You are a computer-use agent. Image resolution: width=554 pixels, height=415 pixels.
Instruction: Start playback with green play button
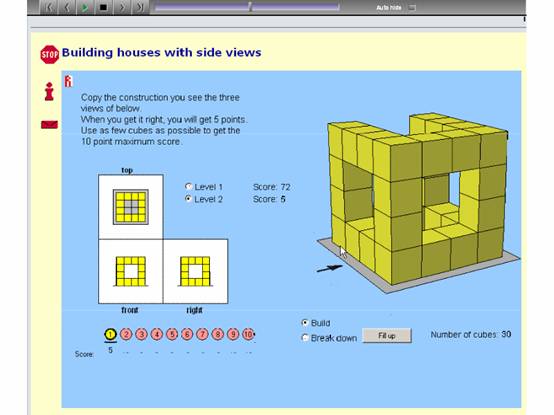[85, 7]
